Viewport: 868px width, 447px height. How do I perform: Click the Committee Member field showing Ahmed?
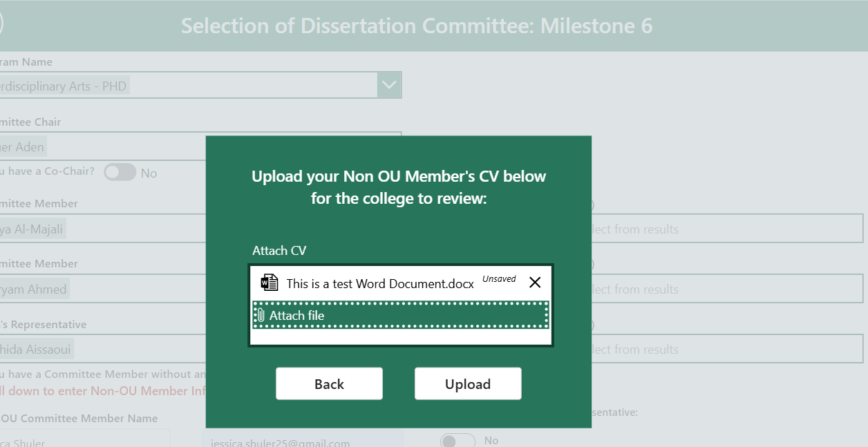[x=104, y=288]
